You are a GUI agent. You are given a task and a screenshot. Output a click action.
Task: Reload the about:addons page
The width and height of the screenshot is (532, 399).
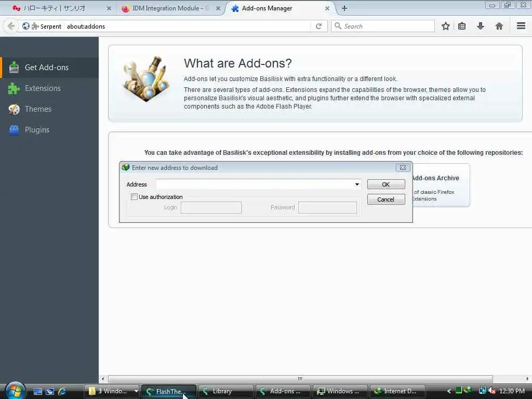click(x=318, y=26)
